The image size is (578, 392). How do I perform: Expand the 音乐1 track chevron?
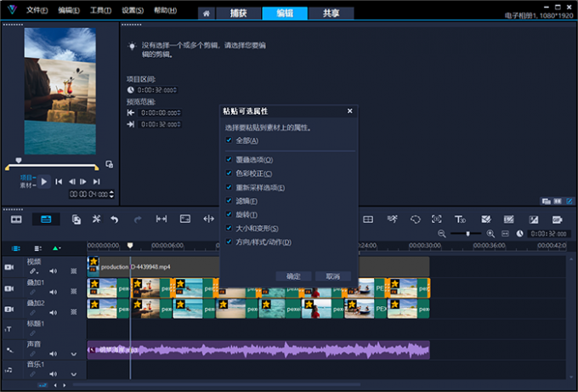74,374
